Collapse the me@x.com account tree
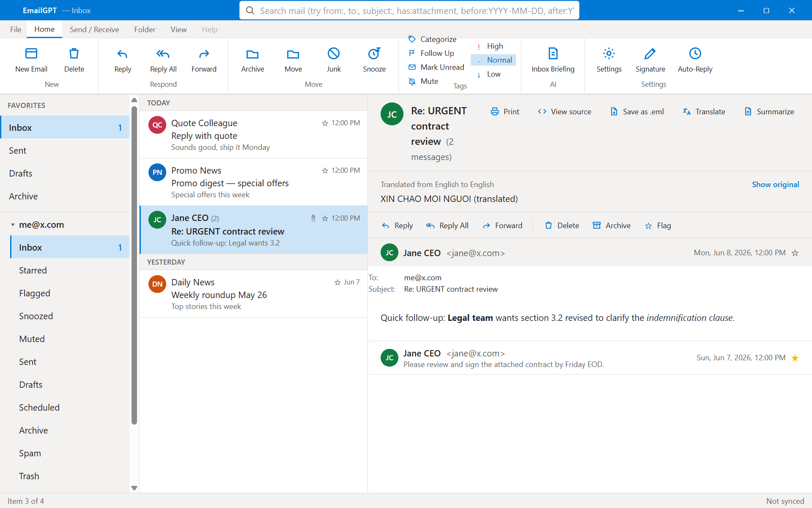The width and height of the screenshot is (812, 508). point(13,225)
